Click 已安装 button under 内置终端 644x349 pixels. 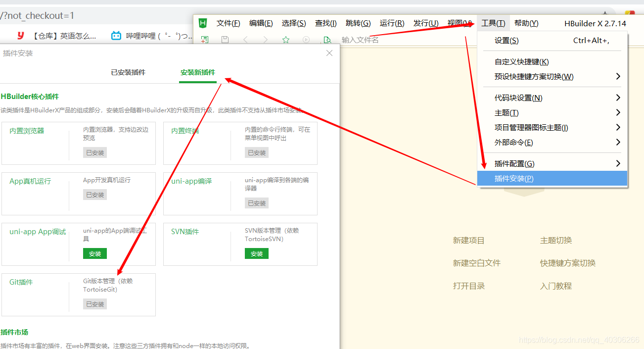click(257, 152)
